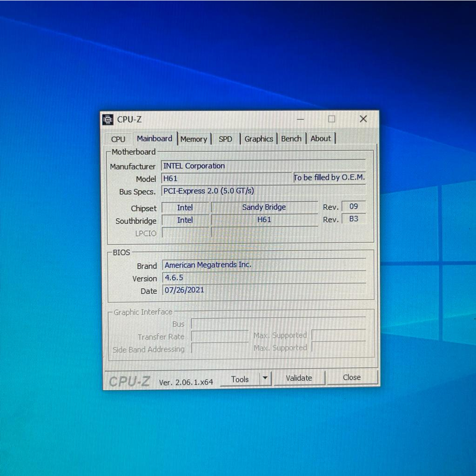Click the INTEL Corporation manufacturer field
Image resolution: width=476 pixels, height=476 pixels.
263,166
